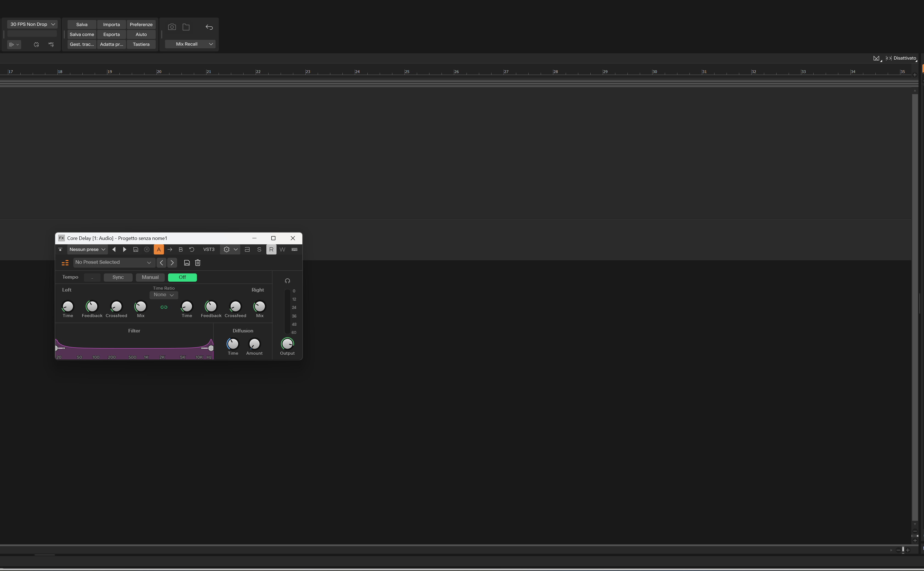Click the envelope icon near Disattivato

876,58
